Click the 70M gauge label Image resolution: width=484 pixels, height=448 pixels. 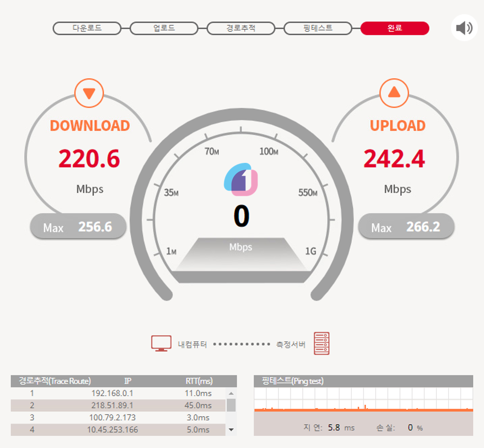[x=212, y=152]
